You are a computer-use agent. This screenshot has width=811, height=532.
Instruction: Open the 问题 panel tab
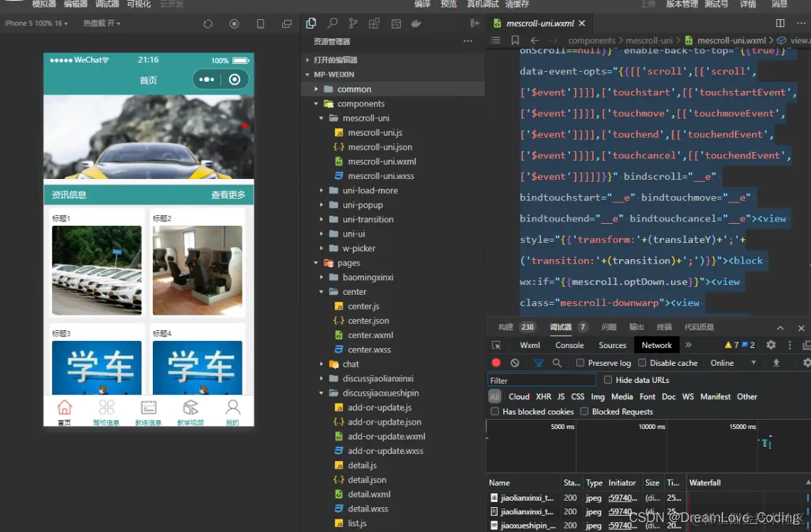pos(608,327)
